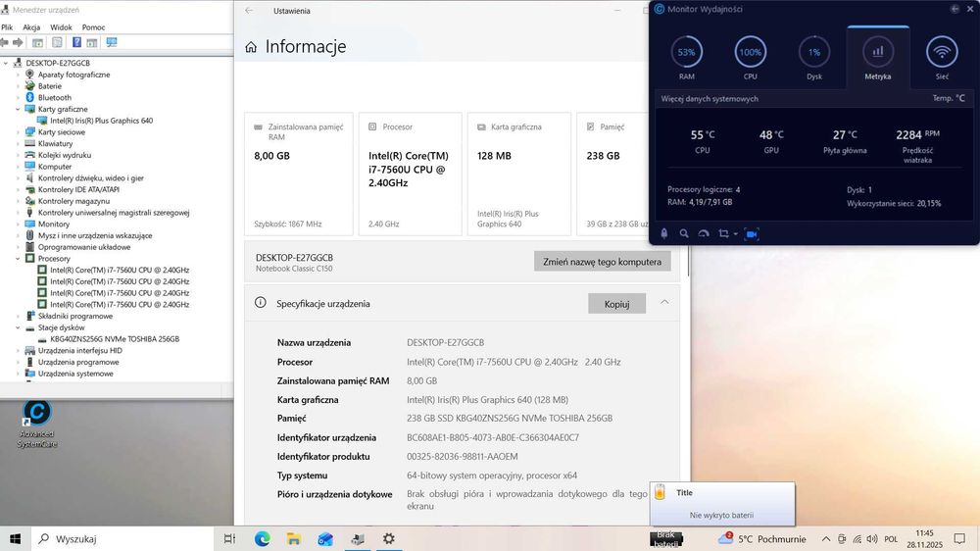The width and height of the screenshot is (980, 551).
Task: Open the Settings gear on the taskbar
Action: coord(389,538)
